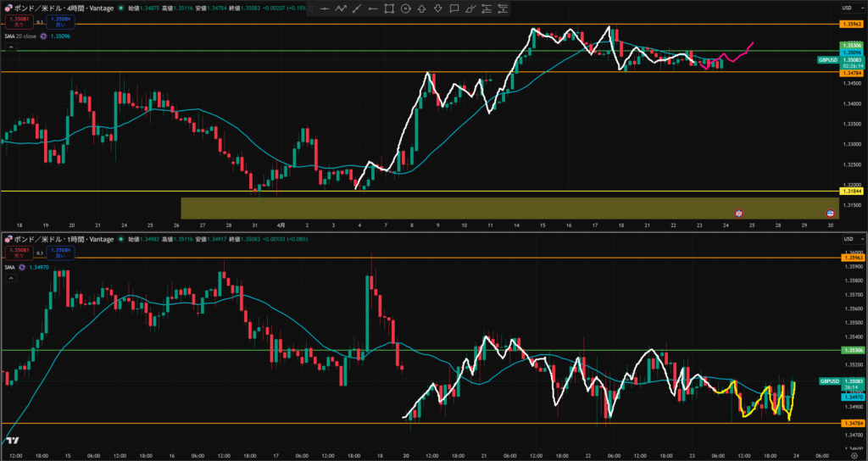Select the trend line tool
This screenshot has height=461, width=868.
click(357, 8)
